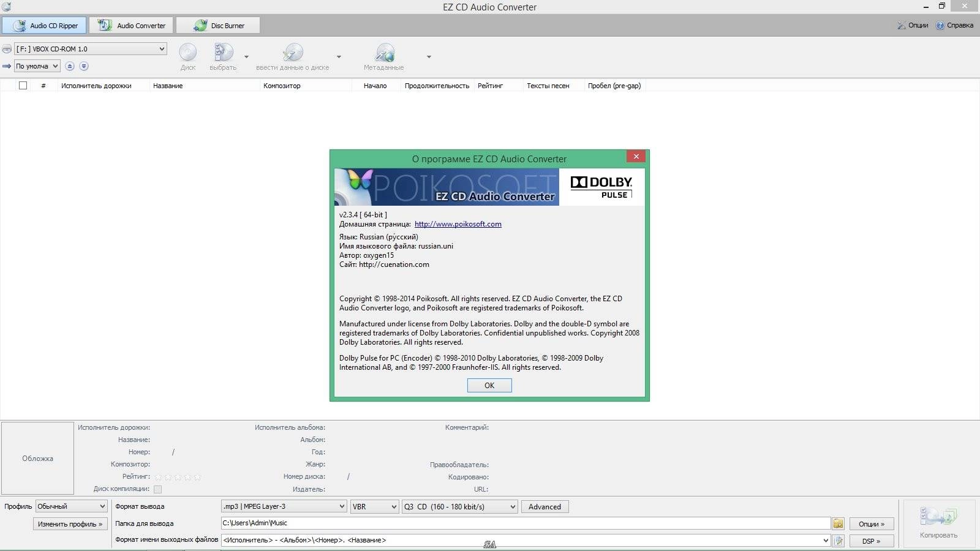The image size is (980, 551).
Task: Click the Рейтинг column header
Action: coord(498,86)
